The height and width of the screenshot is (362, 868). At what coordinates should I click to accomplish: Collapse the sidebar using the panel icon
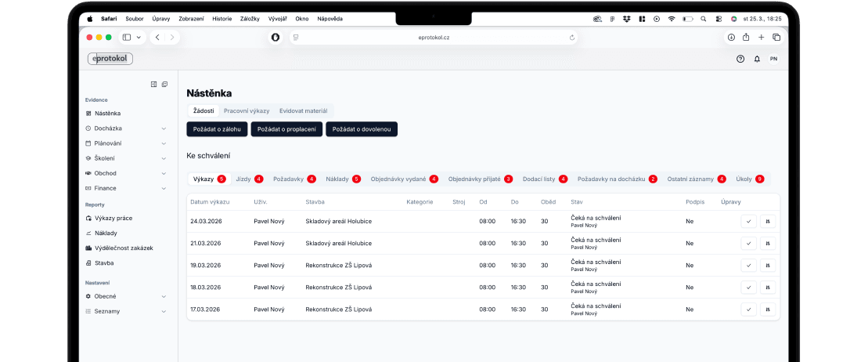tap(153, 85)
